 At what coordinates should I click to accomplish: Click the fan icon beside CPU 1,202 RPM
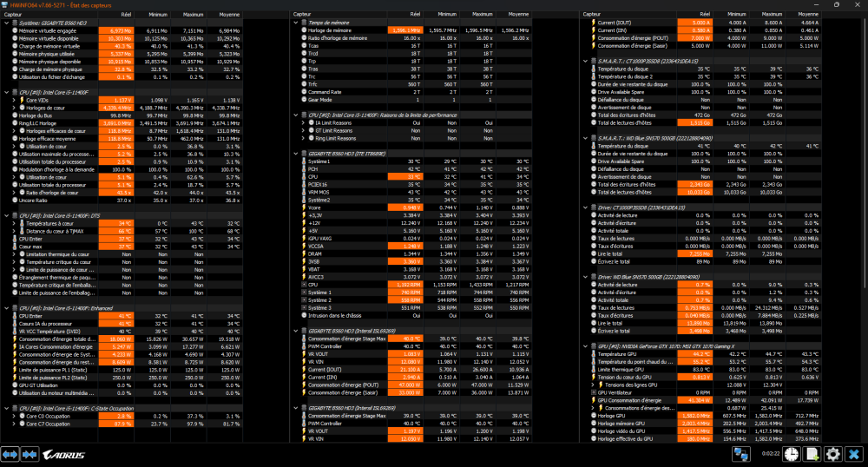[x=304, y=285]
